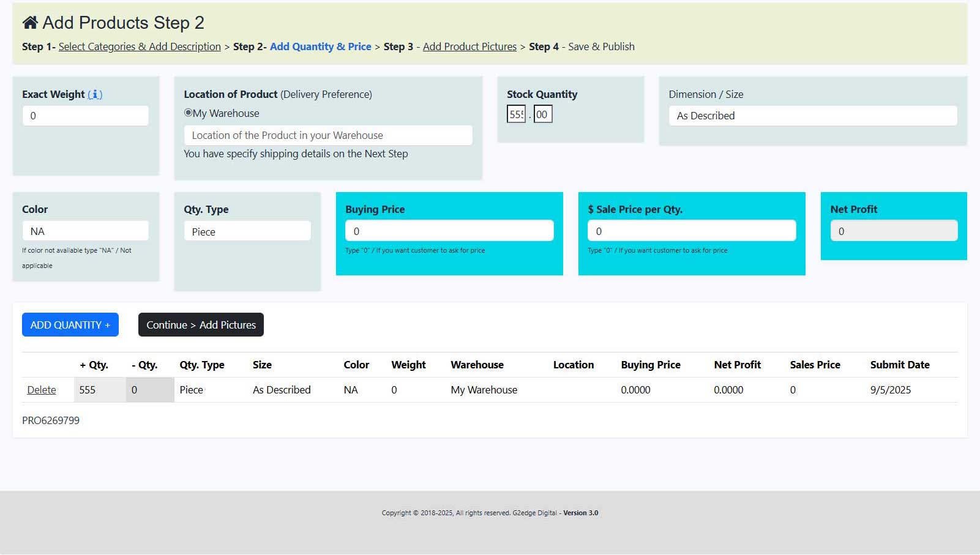Click the - Qty. cell showing 0
980x555 pixels.
(x=151, y=390)
